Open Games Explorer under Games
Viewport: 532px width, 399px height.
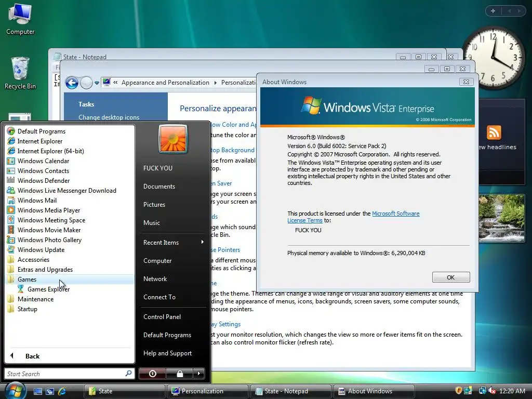[48, 289]
